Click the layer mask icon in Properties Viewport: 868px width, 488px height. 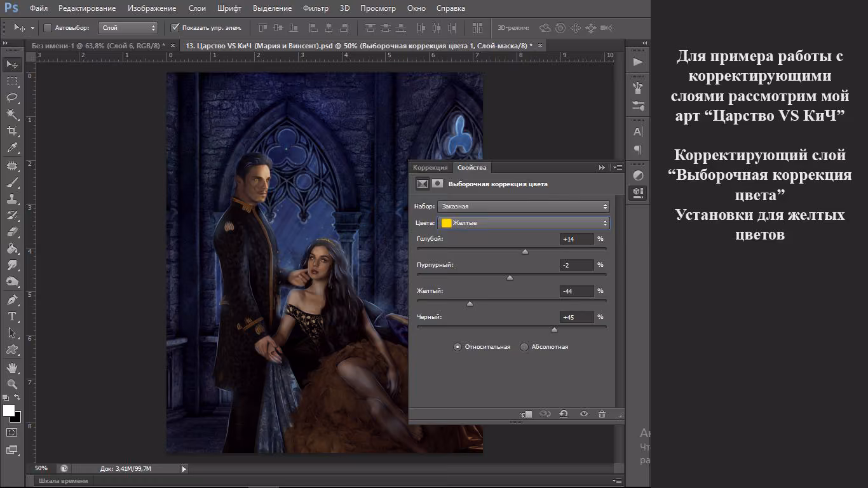[437, 184]
